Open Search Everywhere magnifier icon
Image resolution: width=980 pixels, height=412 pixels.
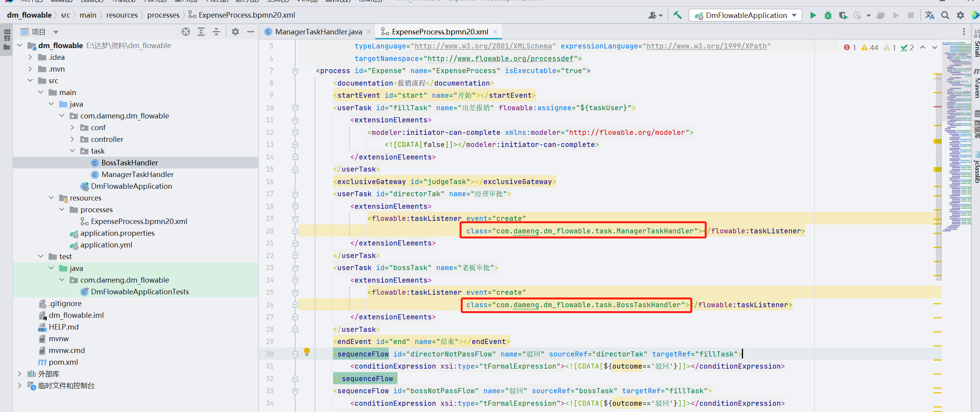[x=945, y=15]
